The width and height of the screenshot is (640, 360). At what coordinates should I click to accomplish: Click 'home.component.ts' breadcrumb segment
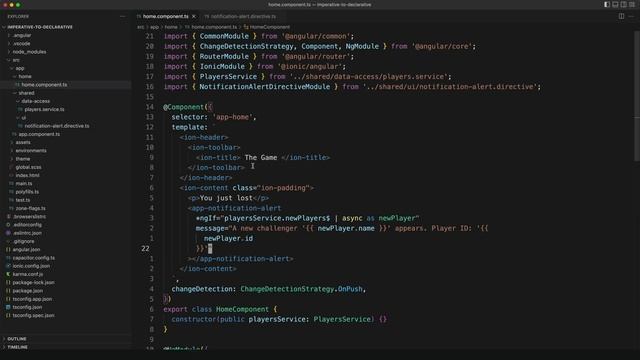214,27
